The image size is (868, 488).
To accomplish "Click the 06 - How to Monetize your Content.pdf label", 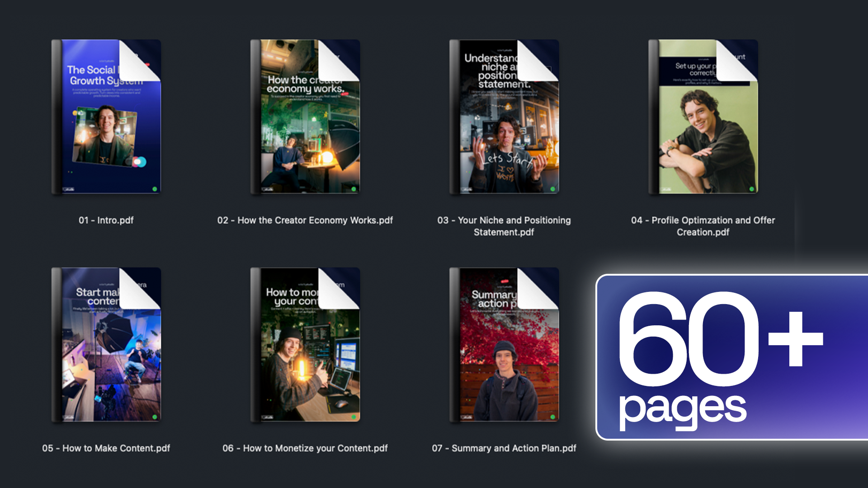I will point(305,448).
